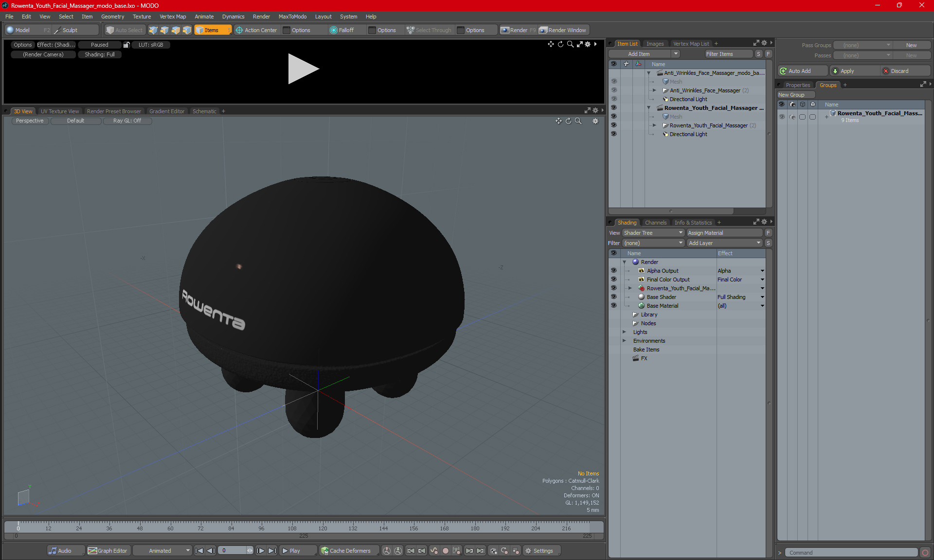Click Cache Deformers
Screen dimensions: 934x560
tap(348, 551)
